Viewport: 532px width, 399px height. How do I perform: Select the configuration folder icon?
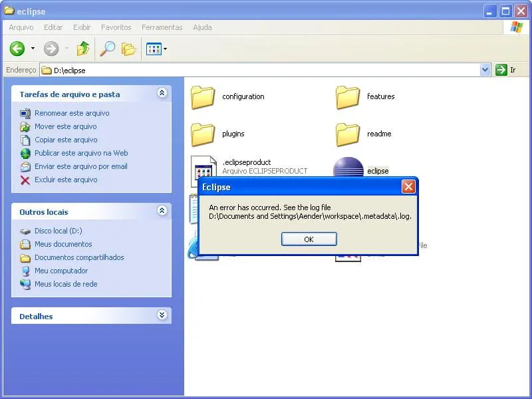point(203,97)
